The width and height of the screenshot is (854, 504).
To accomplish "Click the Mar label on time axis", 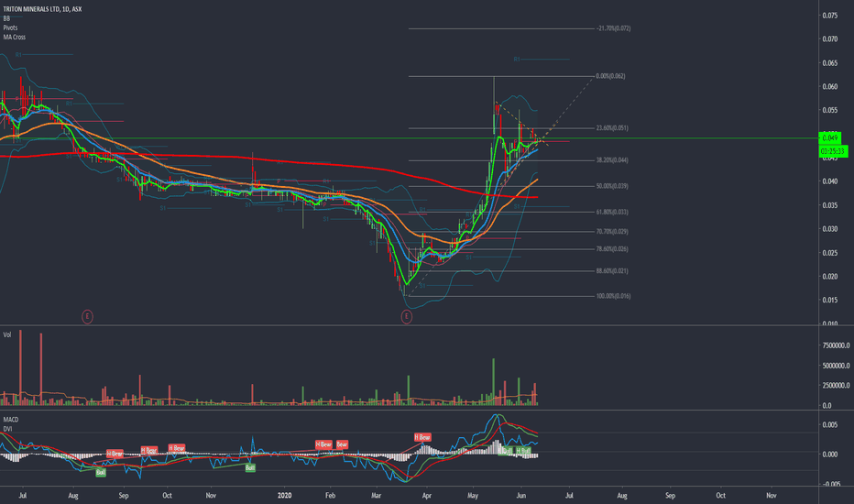I will point(376,495).
